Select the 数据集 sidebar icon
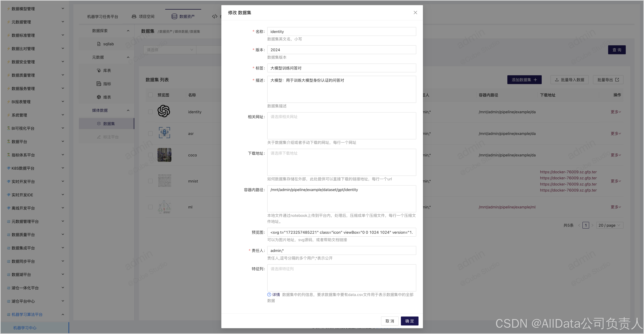The height and width of the screenshot is (334, 644). pos(99,123)
